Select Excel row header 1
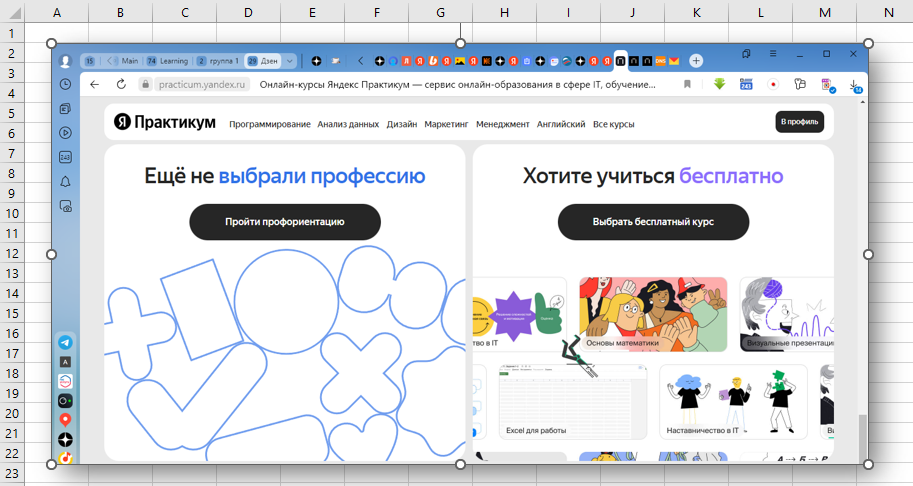Viewport: 913px width, 486px height. point(12,33)
